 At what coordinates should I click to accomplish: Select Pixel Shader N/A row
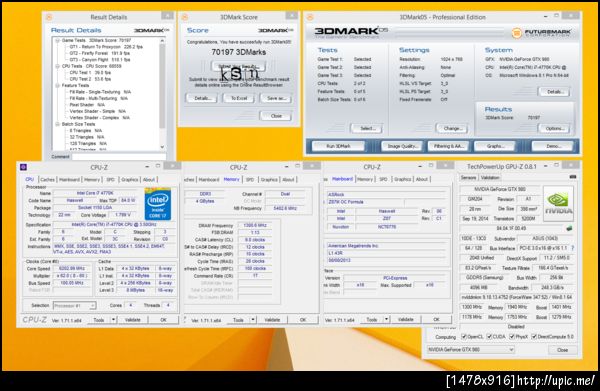(x=87, y=104)
